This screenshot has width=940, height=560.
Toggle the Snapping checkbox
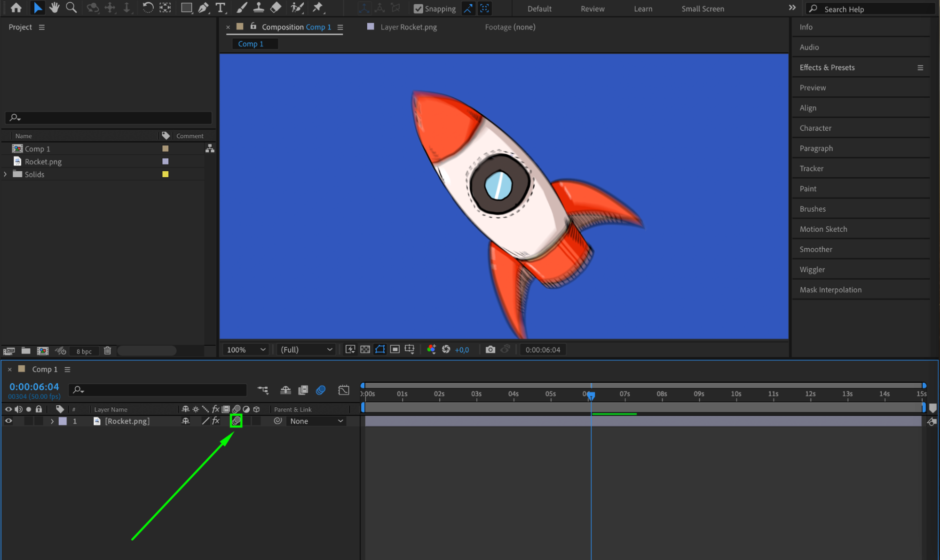coord(418,8)
